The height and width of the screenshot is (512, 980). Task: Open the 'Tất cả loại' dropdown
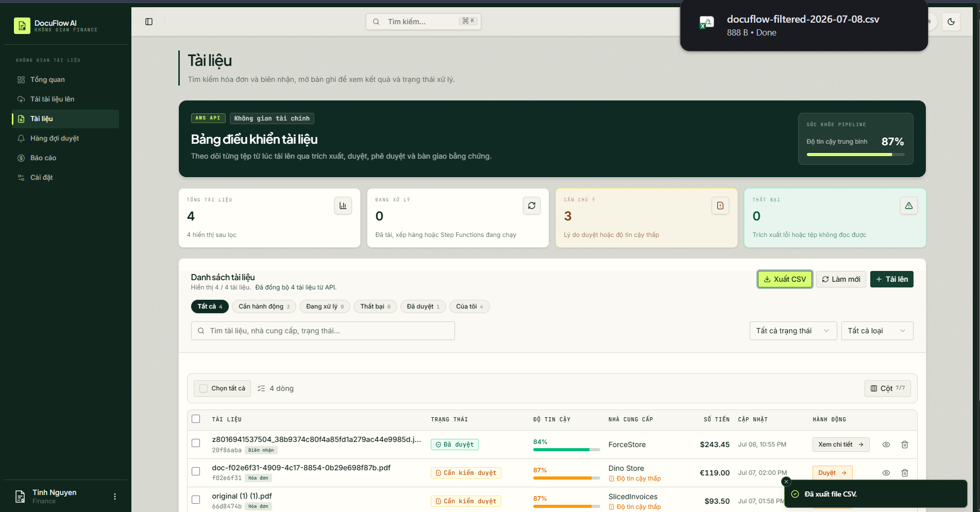pos(877,331)
